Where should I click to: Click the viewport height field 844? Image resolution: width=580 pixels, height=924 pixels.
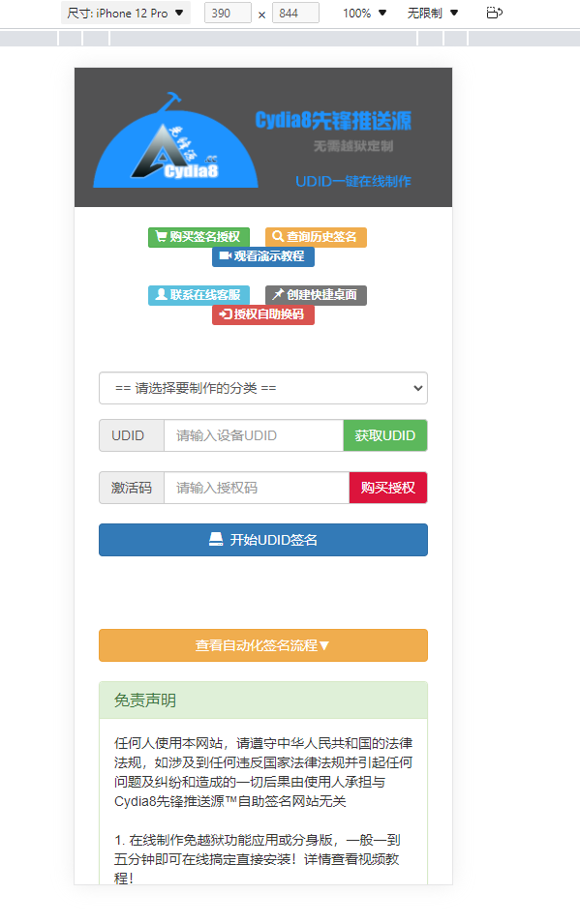coord(295,13)
